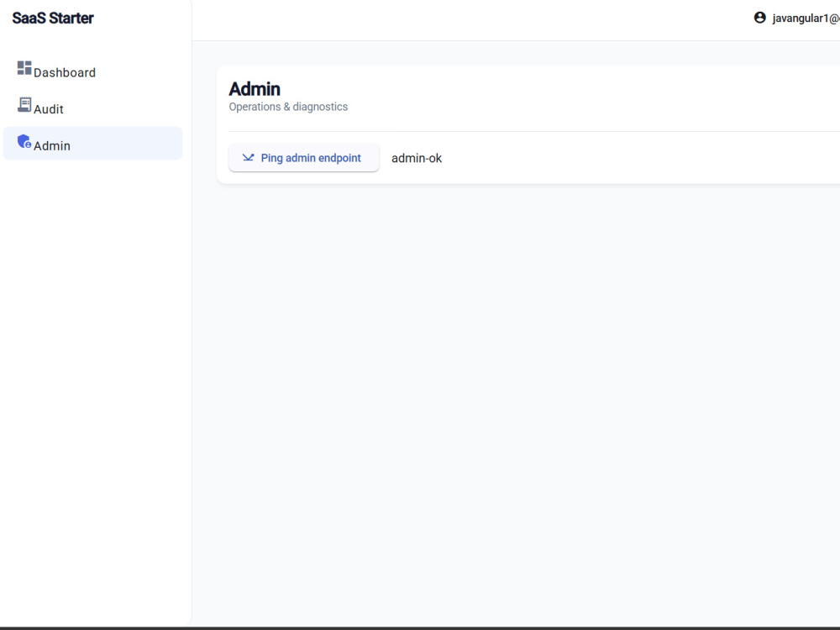The width and height of the screenshot is (840, 630).
Task: Click the ping arrow icon in button
Action: [x=248, y=158]
